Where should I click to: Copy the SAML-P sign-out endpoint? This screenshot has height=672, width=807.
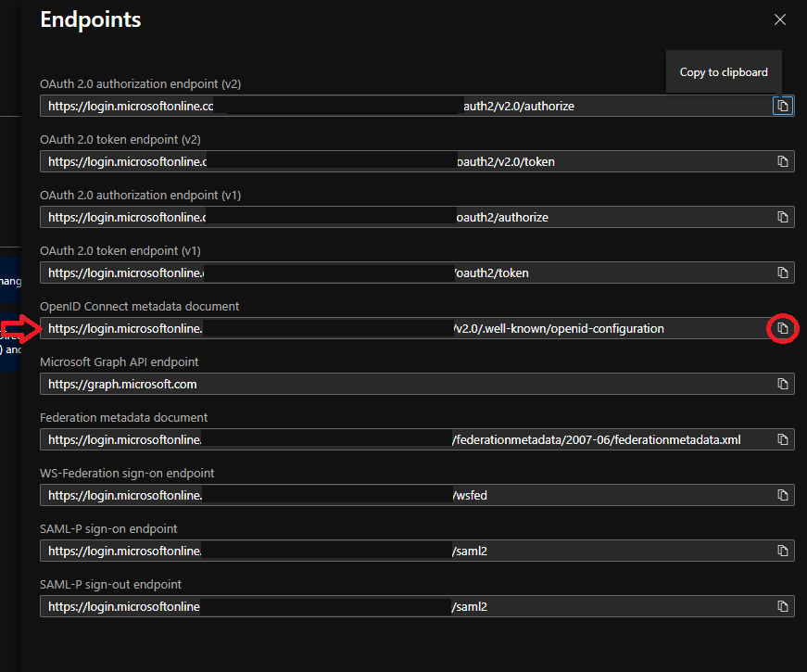click(783, 606)
